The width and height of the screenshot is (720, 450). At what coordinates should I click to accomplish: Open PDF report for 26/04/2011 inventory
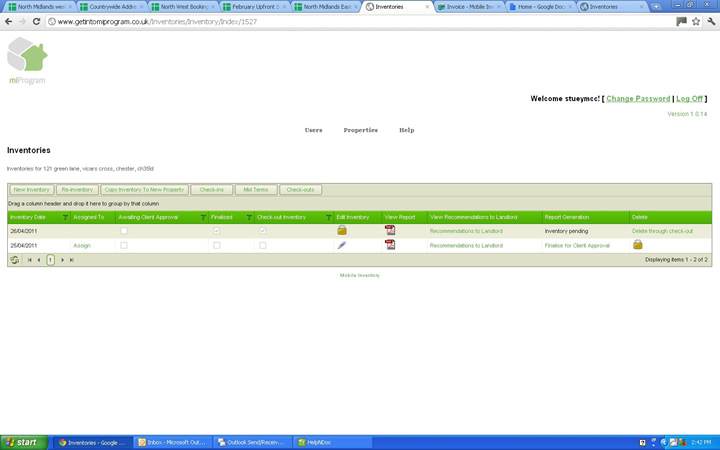390,231
